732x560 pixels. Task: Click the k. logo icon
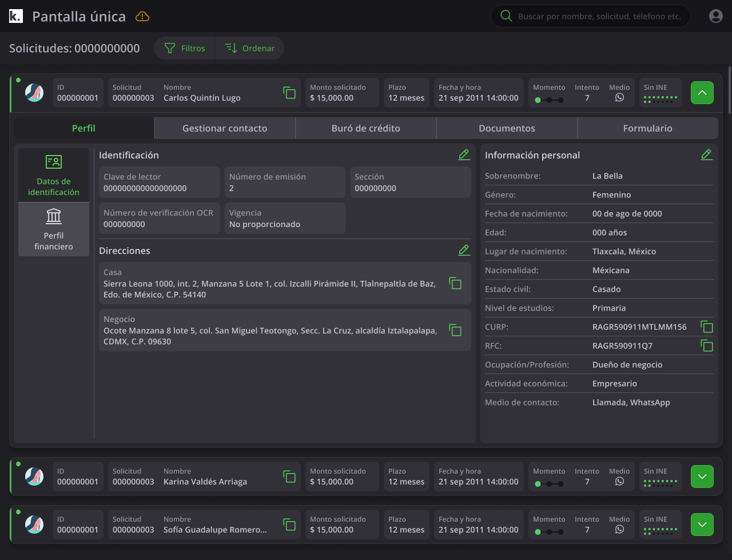click(x=16, y=16)
